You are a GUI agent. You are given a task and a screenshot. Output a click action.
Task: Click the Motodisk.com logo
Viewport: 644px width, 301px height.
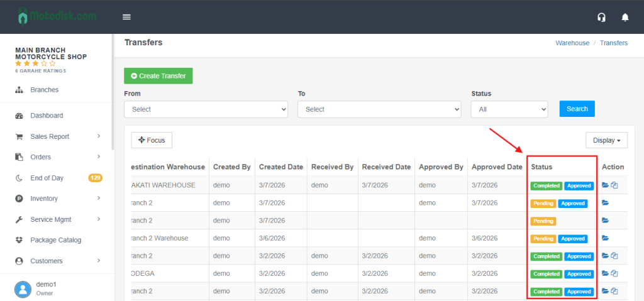pyautogui.click(x=57, y=16)
